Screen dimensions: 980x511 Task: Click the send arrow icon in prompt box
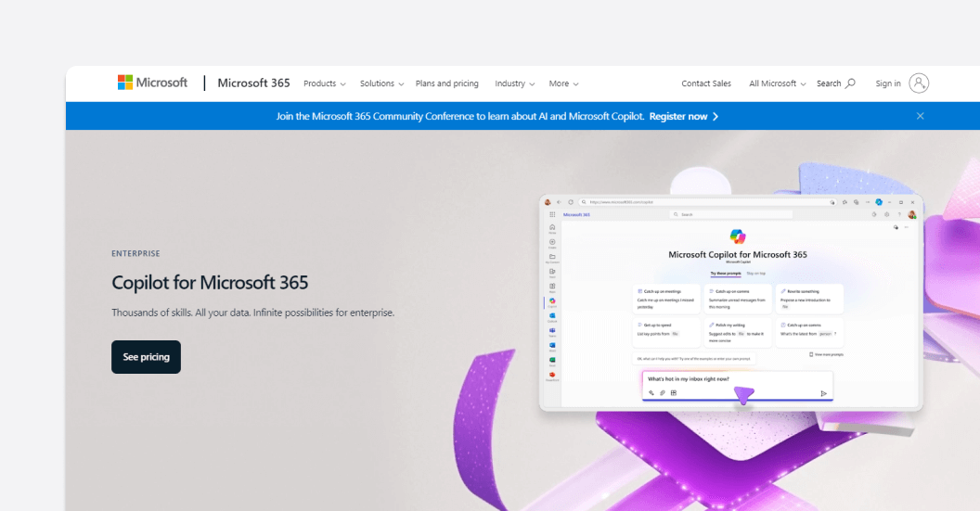point(823,393)
